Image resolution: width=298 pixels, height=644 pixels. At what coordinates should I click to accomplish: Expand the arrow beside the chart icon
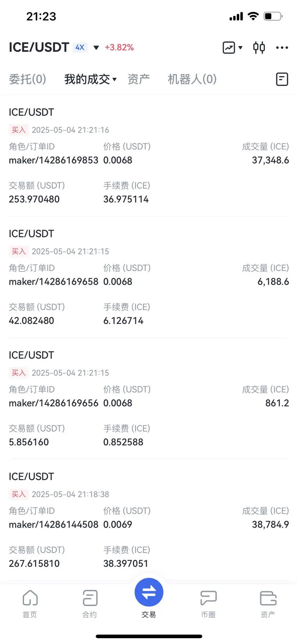tap(240, 47)
